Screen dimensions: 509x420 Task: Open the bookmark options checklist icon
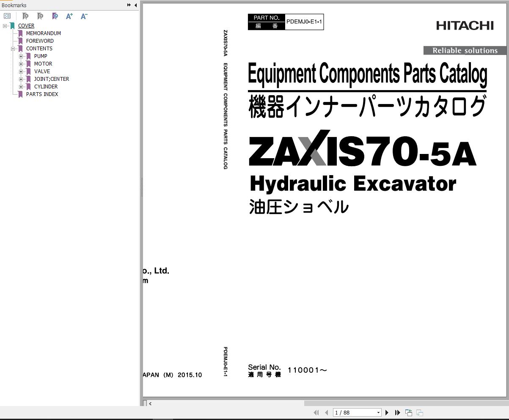click(x=7, y=16)
